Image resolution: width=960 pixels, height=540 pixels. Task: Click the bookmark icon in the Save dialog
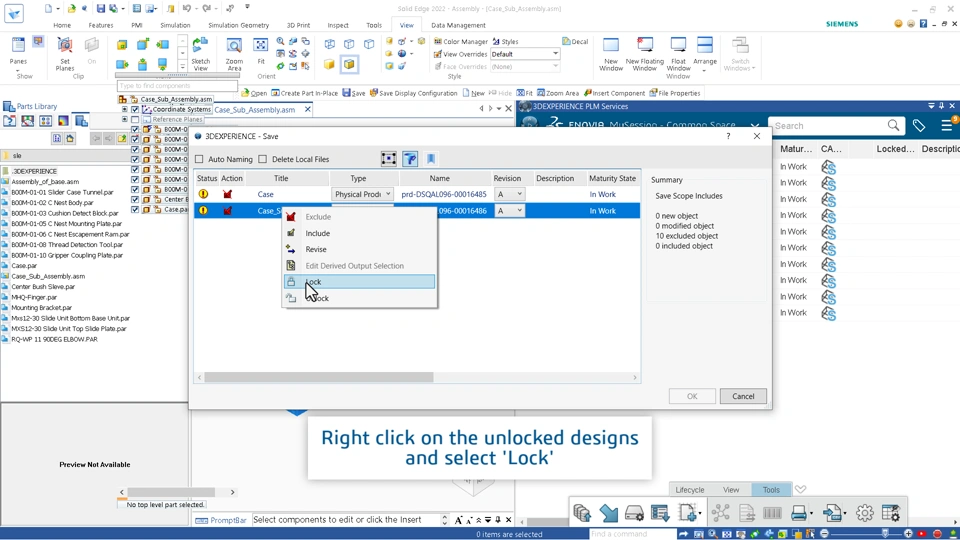click(x=431, y=159)
